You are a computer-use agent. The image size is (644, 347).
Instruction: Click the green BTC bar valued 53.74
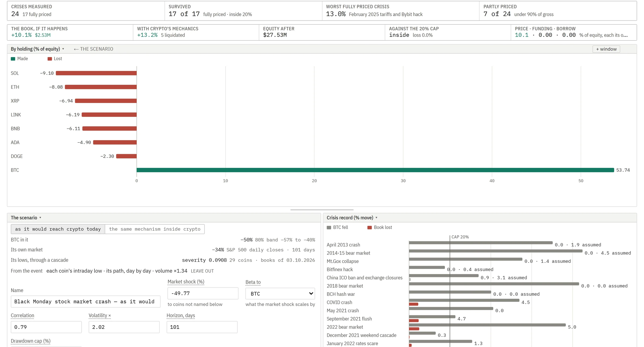375,170
